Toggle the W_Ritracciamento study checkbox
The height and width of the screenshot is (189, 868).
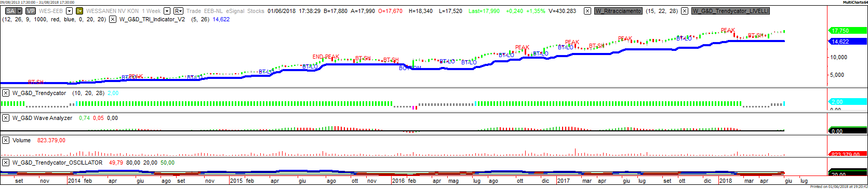[587, 11]
